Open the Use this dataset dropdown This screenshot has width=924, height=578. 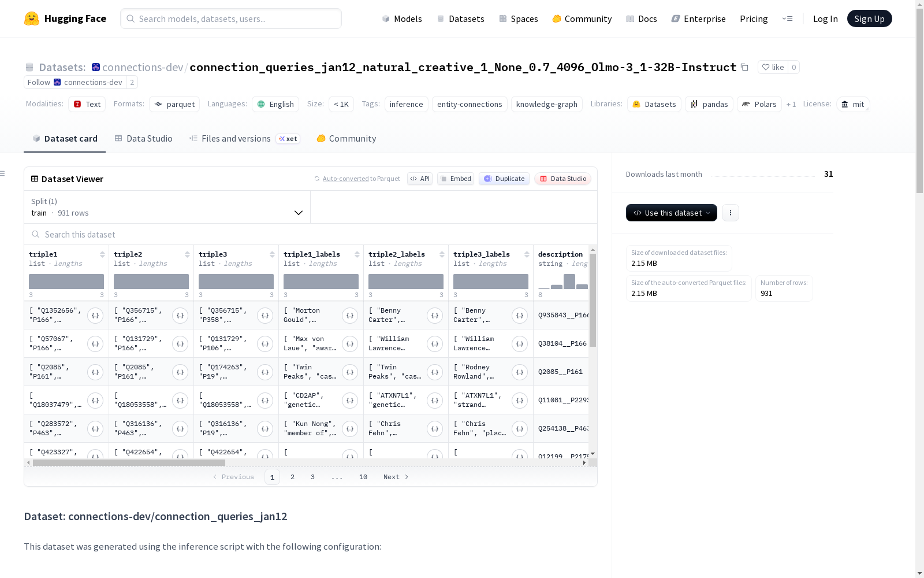(672, 213)
